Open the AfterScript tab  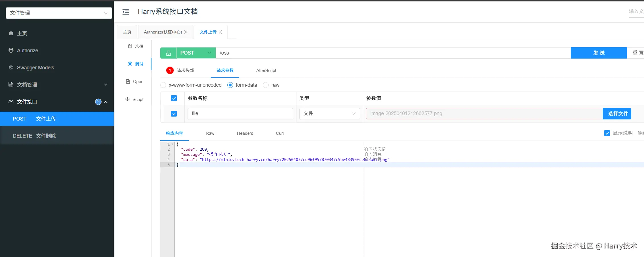[x=266, y=71]
